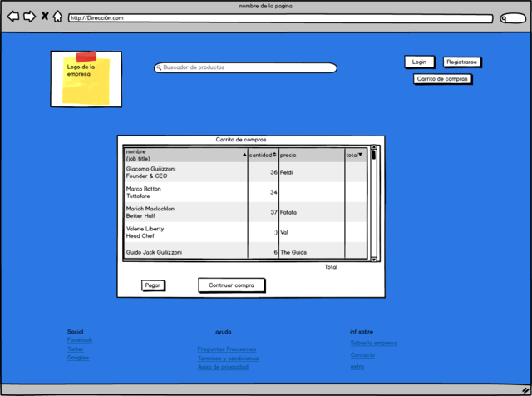The height and width of the screenshot is (396, 532).
Task: Click the Patata price cell
Action: (312, 212)
